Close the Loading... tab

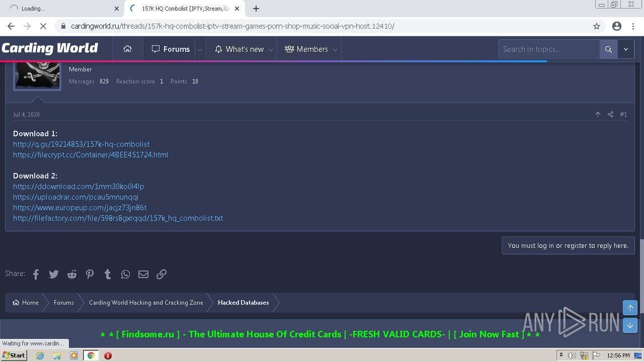[x=117, y=9]
